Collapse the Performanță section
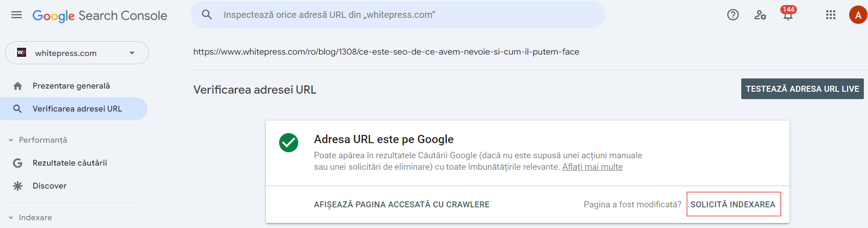Viewport: 868px width, 228px height. point(38,140)
